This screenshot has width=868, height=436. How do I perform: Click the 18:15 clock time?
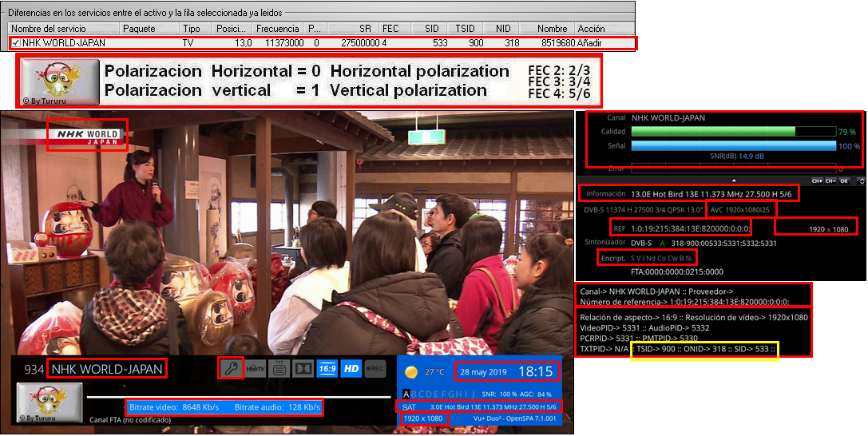pos(535,372)
